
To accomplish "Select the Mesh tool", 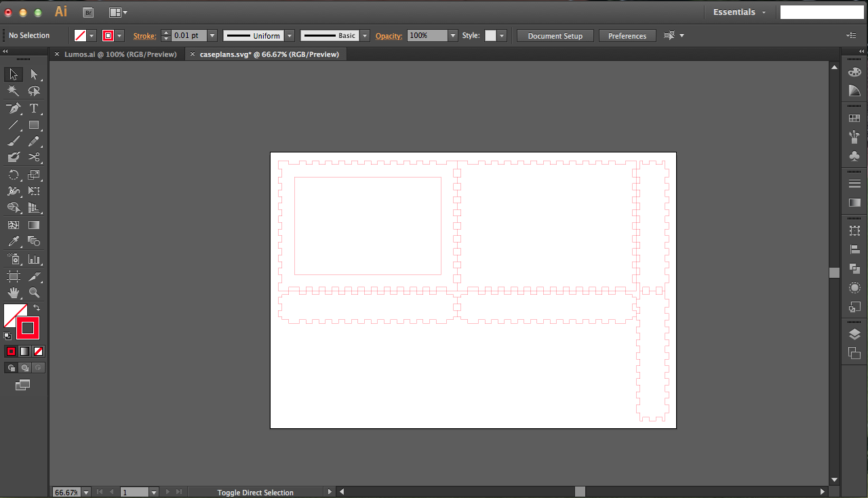I will pos(14,225).
